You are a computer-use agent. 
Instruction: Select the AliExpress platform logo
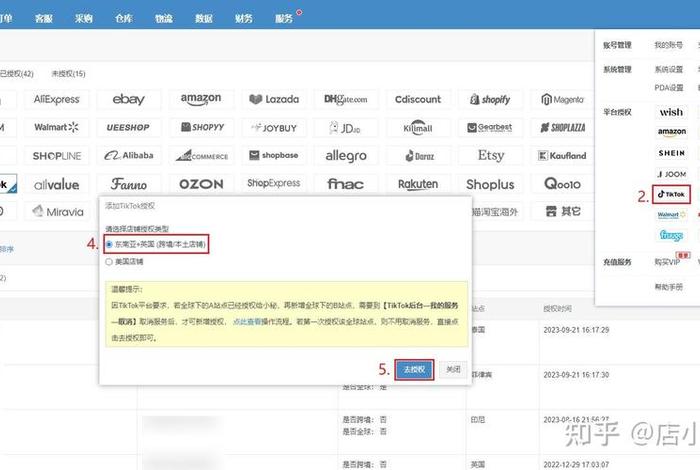[x=57, y=100]
